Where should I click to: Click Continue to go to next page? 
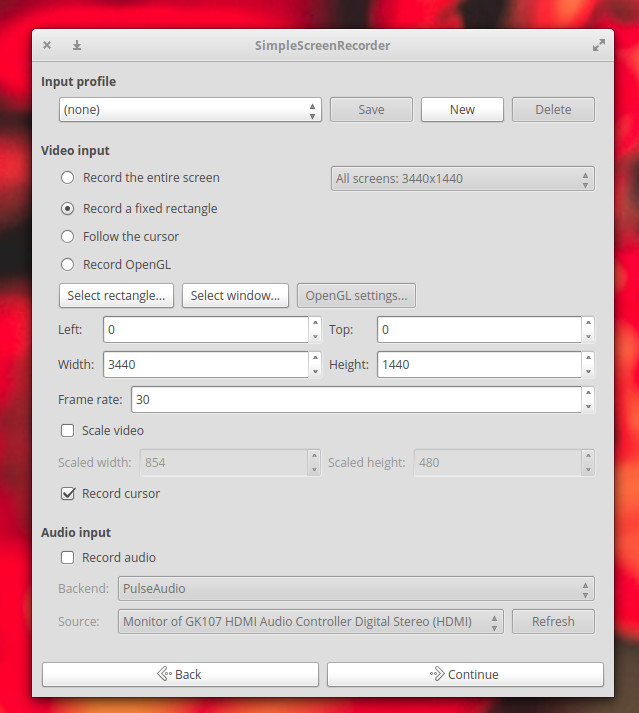click(465, 675)
